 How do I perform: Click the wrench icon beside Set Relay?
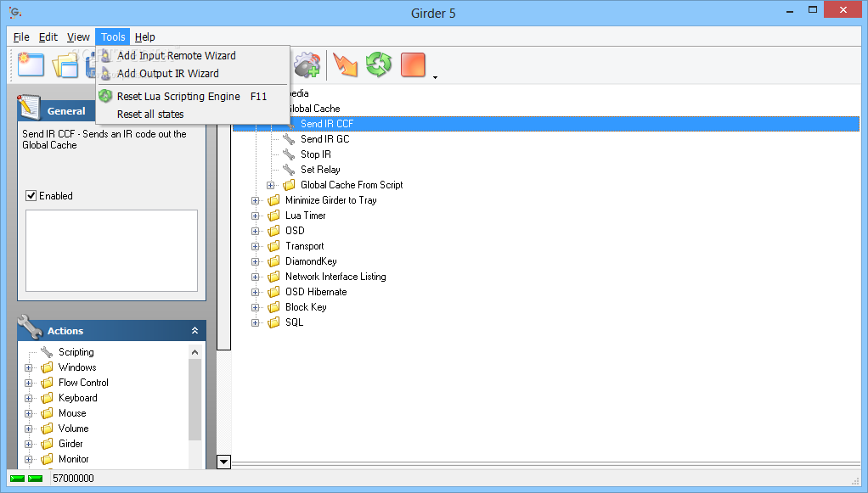coord(289,170)
